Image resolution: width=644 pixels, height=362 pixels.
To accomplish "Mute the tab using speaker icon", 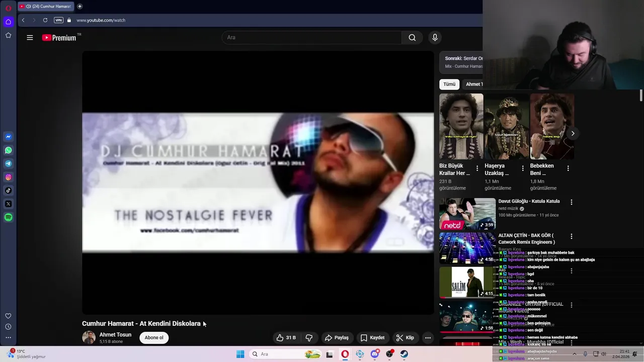I will 28,7.
